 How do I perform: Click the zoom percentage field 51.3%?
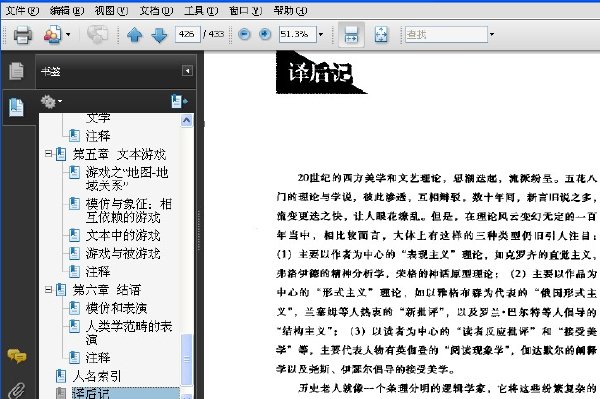[297, 34]
